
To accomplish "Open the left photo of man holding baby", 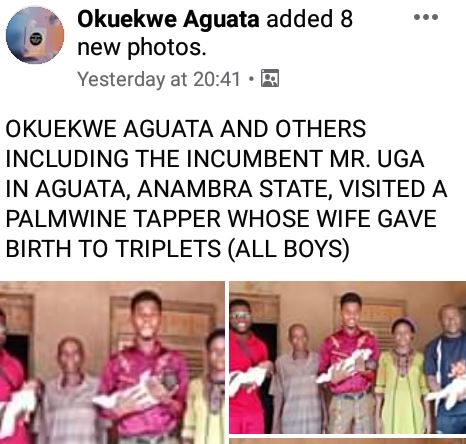I will [x=112, y=362].
